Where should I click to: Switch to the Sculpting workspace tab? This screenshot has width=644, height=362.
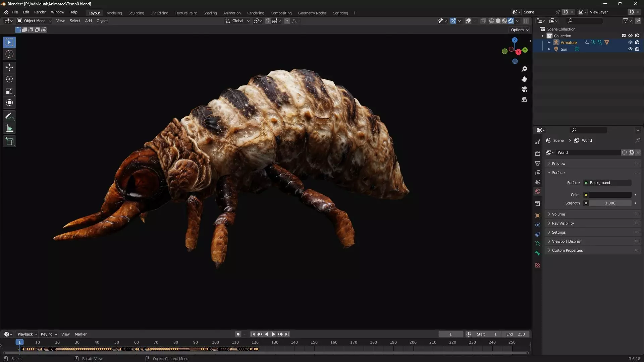click(x=136, y=13)
